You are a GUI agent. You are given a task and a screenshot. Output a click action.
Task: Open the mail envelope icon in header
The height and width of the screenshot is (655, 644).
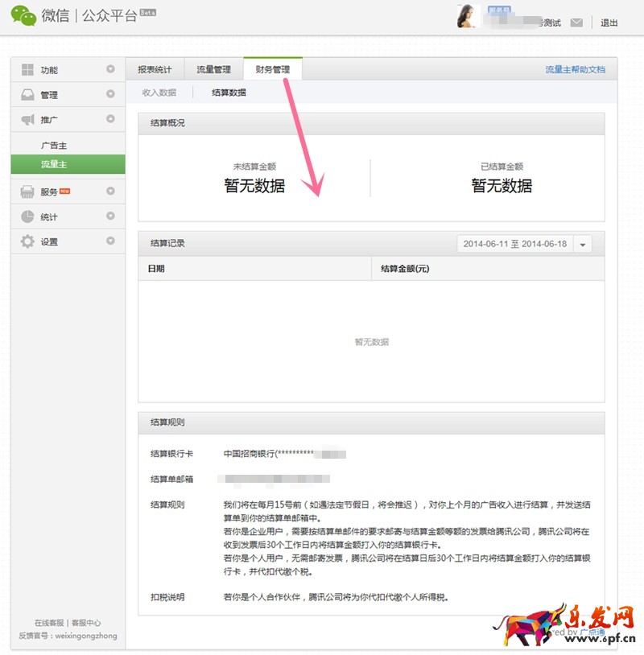pos(576,23)
